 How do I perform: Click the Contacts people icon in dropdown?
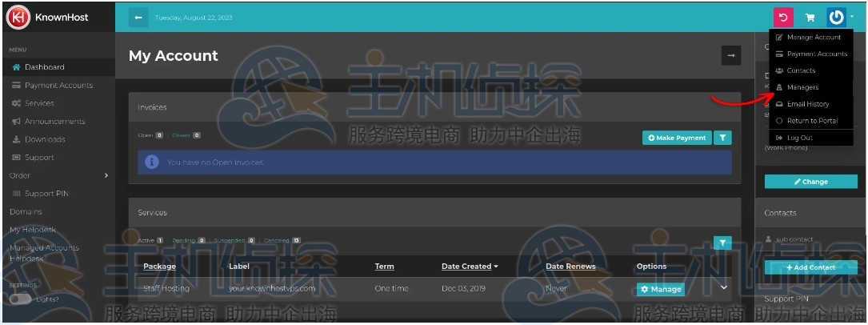(779, 70)
